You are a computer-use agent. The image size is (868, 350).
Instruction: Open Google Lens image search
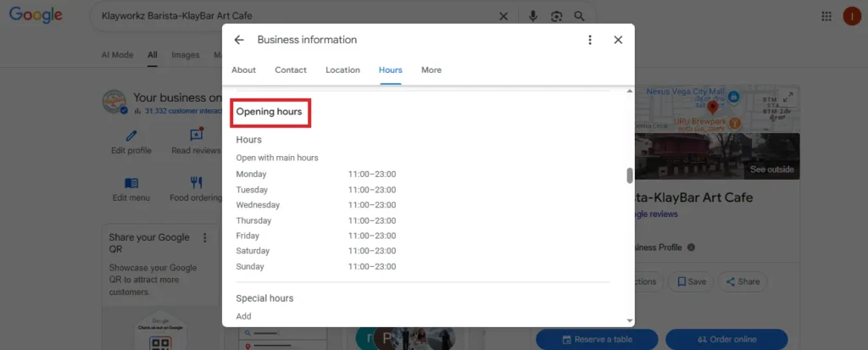click(x=556, y=16)
